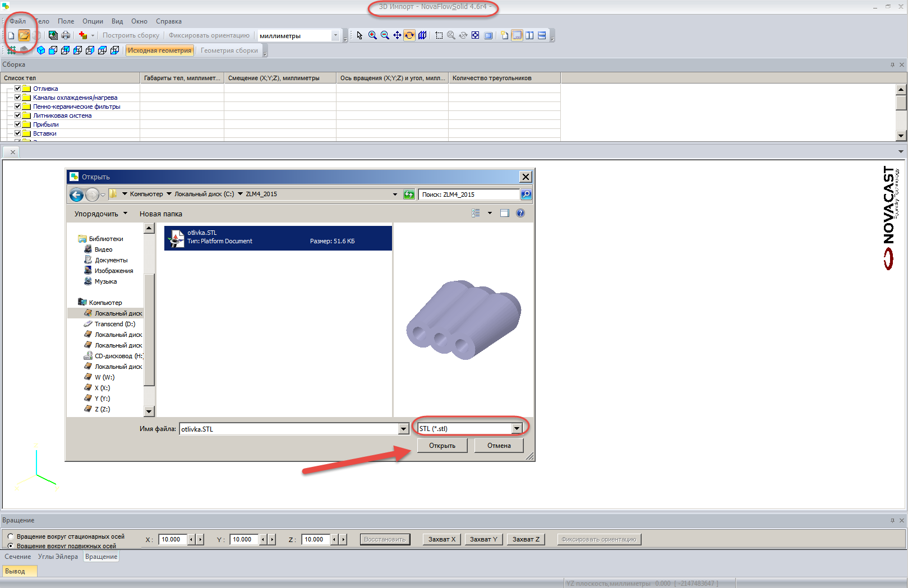
Task: Open the Справка menu
Action: [x=169, y=21]
